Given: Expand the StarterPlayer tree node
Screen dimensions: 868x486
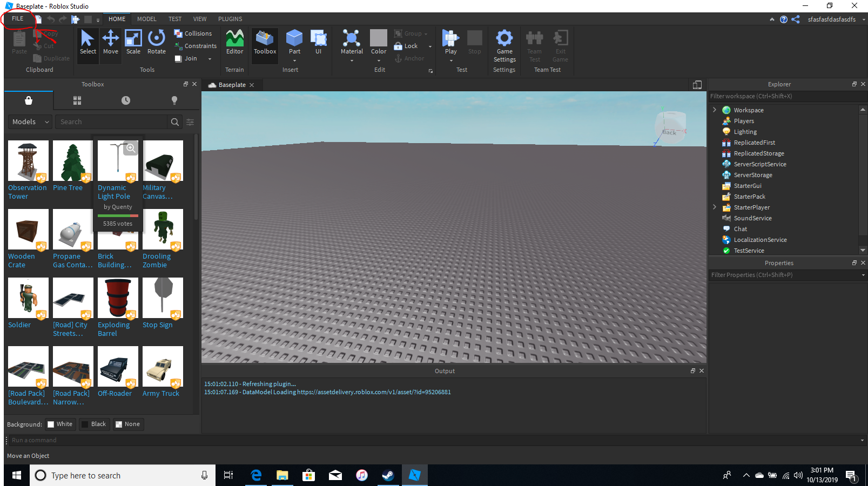Looking at the screenshot, I should point(715,207).
